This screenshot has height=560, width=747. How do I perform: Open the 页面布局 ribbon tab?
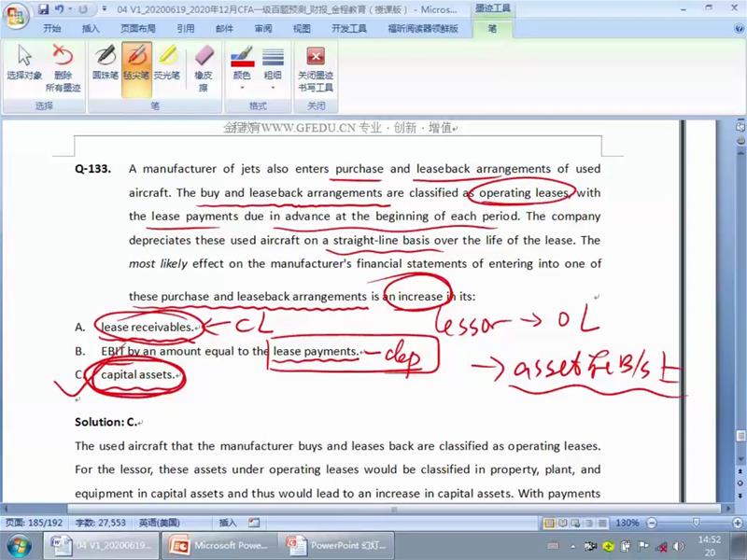[138, 29]
